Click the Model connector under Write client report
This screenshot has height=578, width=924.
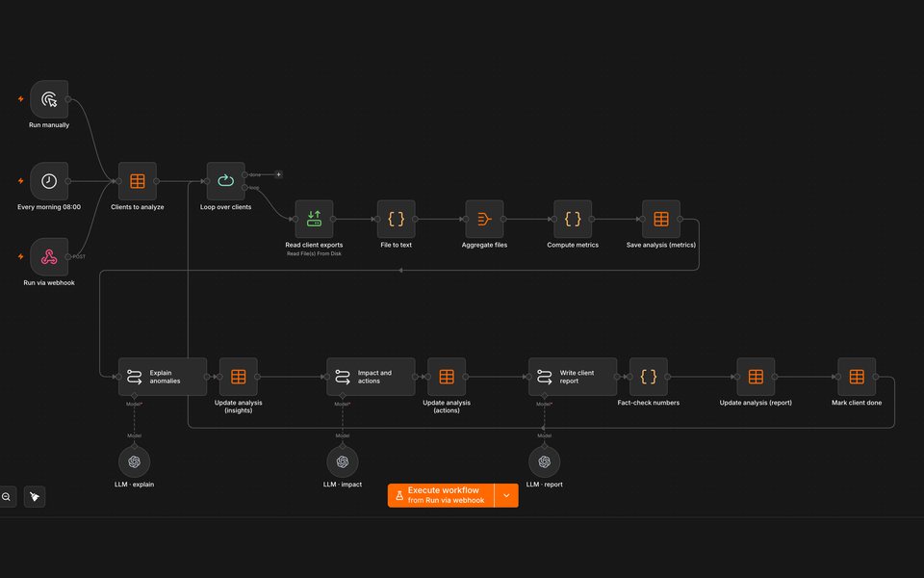(x=544, y=396)
